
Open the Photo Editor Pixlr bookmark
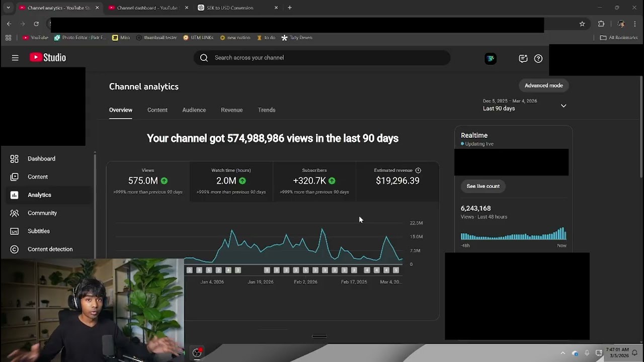coord(80,38)
